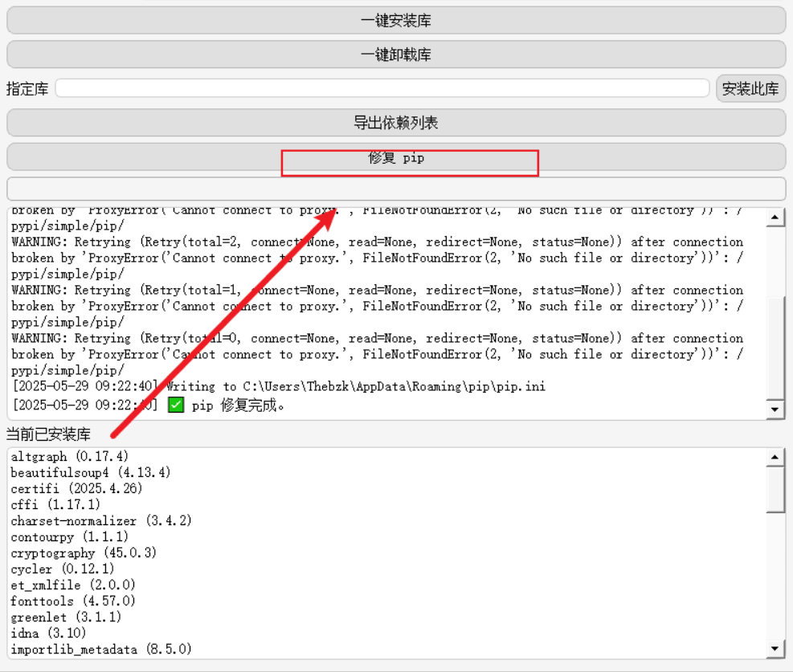Select the importlib_metadata (8.5.0) entry
Screen dimensions: 793x672
[100, 649]
